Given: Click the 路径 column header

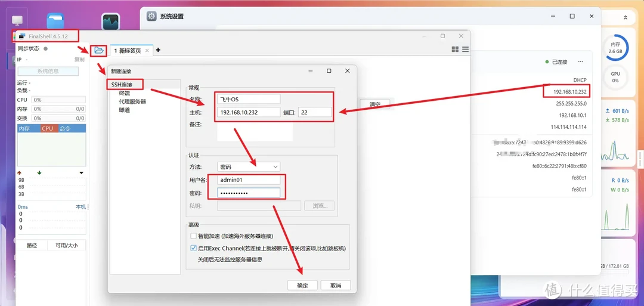Looking at the screenshot, I should pos(32,245).
